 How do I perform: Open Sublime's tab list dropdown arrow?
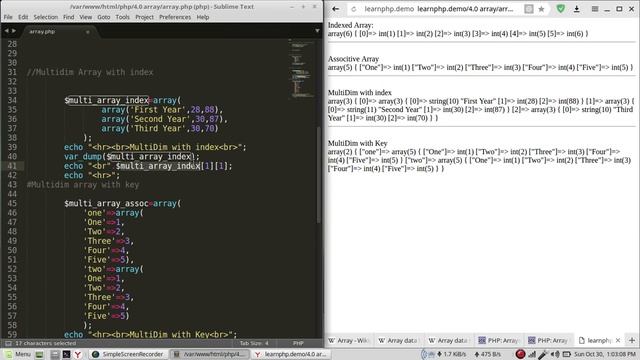click(317, 31)
